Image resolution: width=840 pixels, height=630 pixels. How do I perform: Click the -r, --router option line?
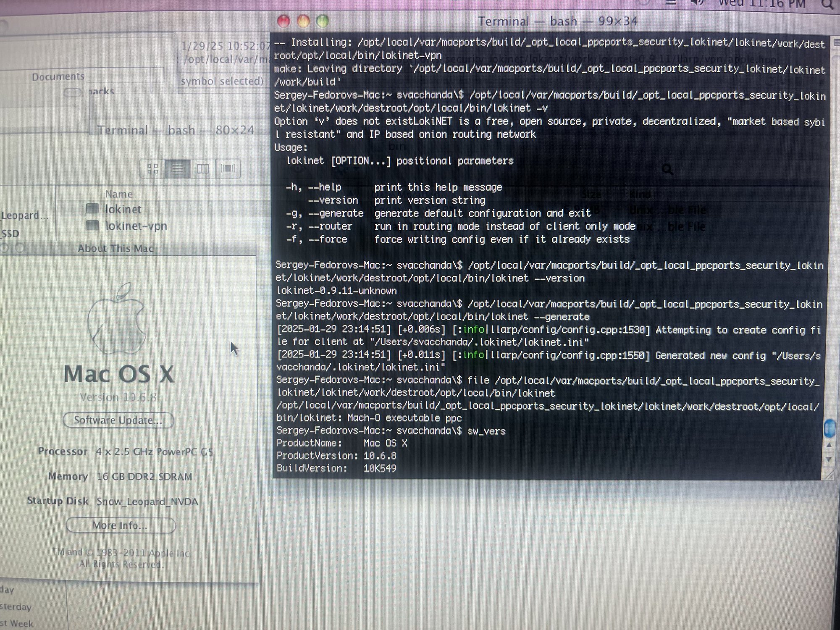click(461, 226)
